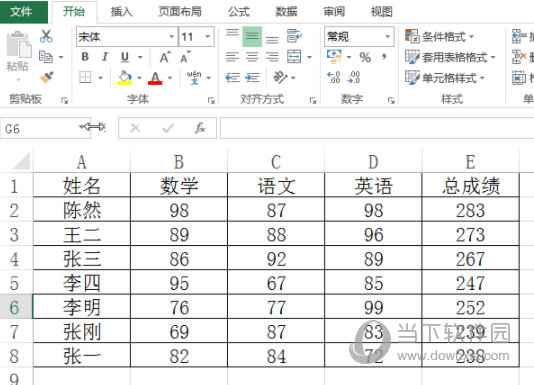Click Increase Indent icon
This screenshot has width=534, height=385.
pyautogui.click(x=252, y=78)
